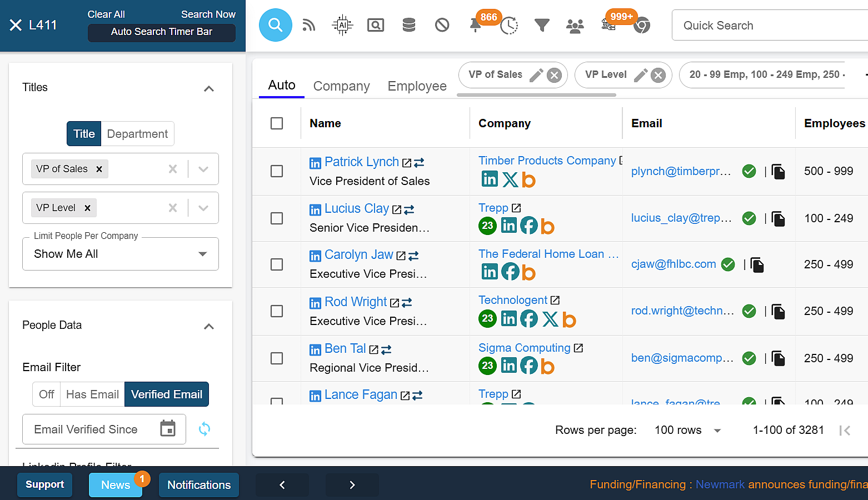The image size is (868, 500).
Task: Open the News button
Action: pos(116,485)
